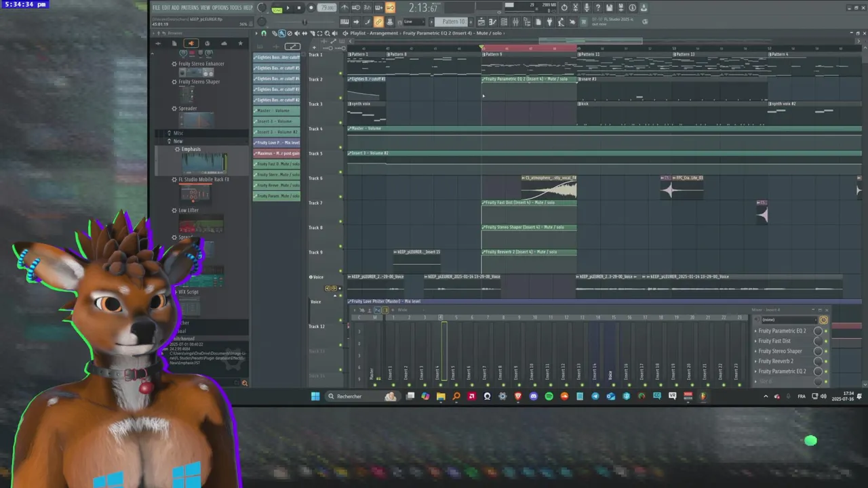Select the playlist zoom tool icon
868x488 pixels.
[327, 33]
